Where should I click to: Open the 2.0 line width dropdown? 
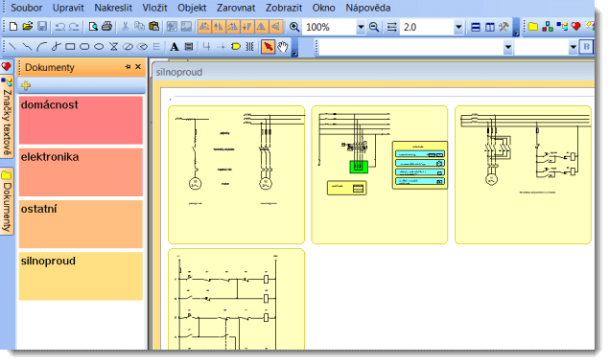click(x=458, y=27)
